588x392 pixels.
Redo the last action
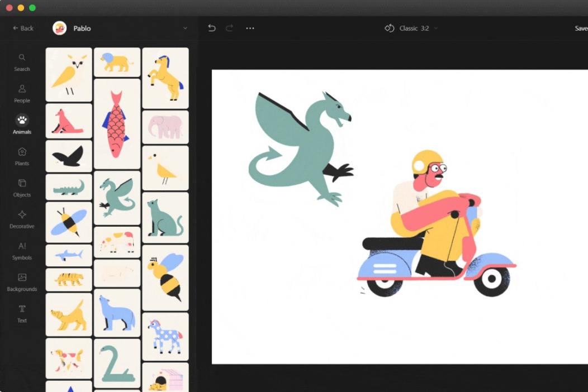click(x=229, y=28)
